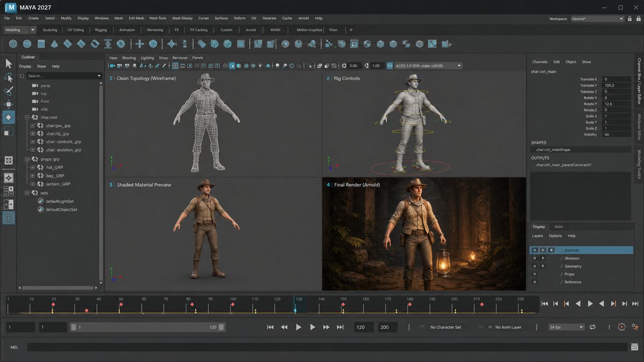Screen dimensions: 644x362
Task: Open the Deform menu
Action: [x=239, y=18]
